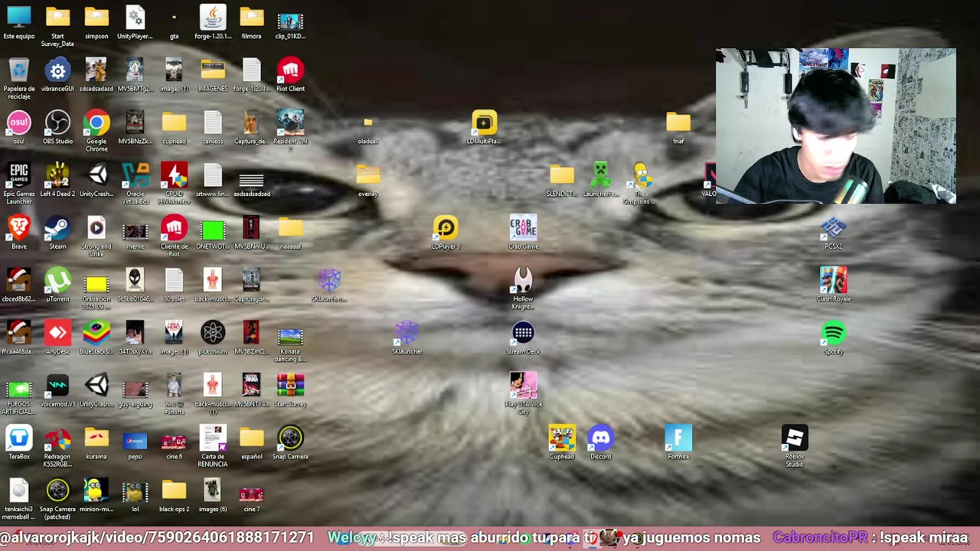The image size is (980, 551).
Task: Launch Discord from desktop
Action: [601, 443]
